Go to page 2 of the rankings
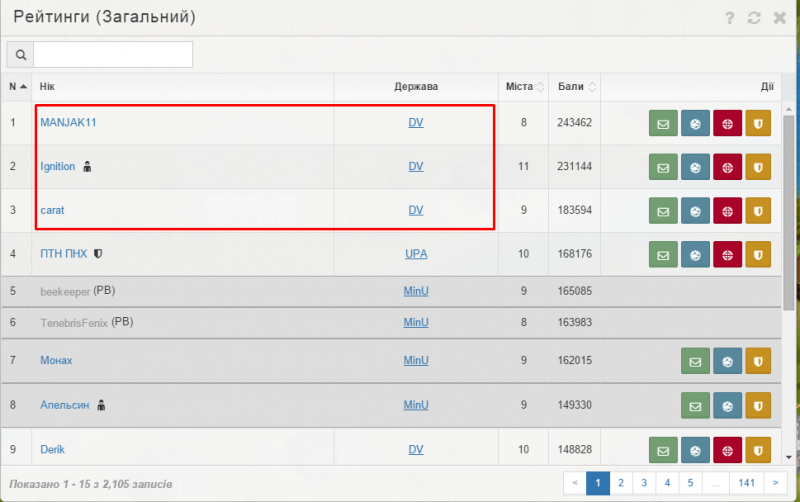 pyautogui.click(x=621, y=482)
